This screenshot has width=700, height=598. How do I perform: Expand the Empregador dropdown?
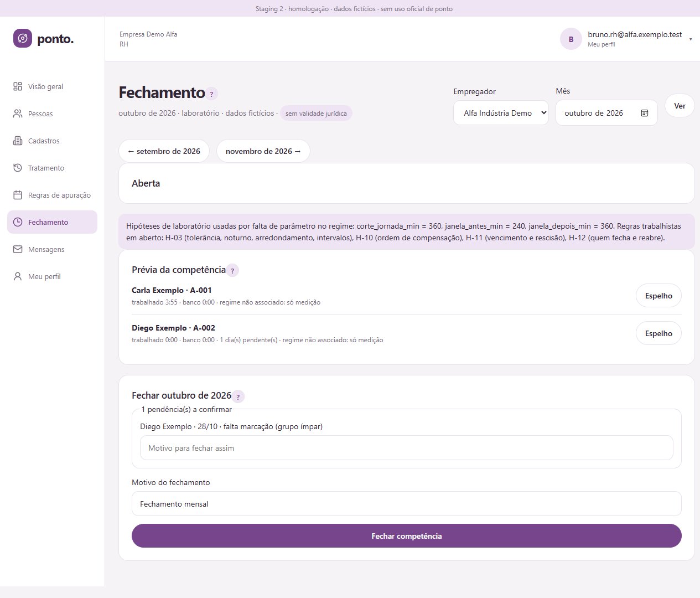(501, 113)
